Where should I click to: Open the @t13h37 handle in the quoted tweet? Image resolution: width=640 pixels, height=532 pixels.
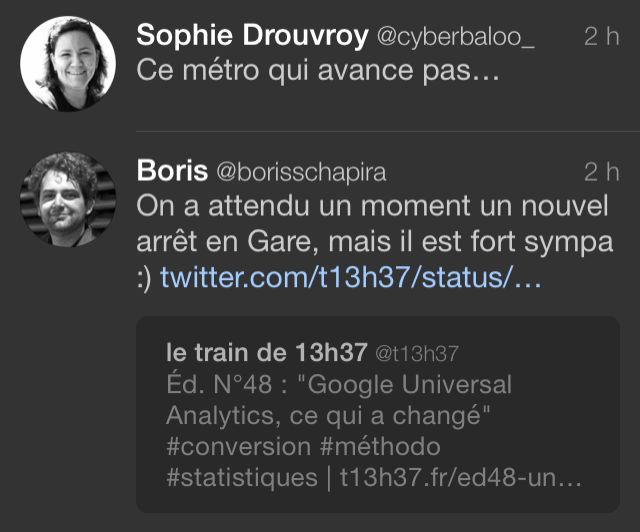click(x=417, y=354)
